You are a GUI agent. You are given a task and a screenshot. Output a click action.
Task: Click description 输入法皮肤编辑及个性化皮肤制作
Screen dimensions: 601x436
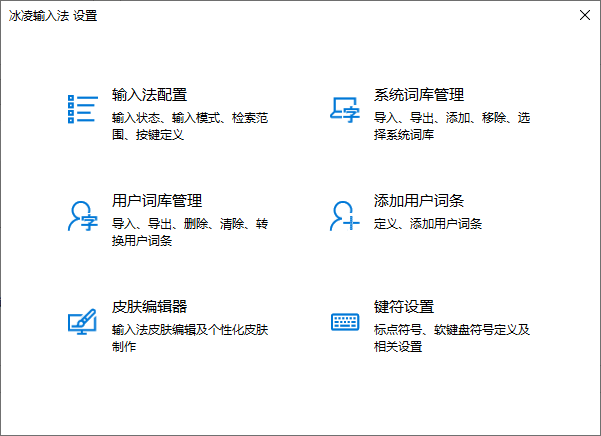(190, 338)
